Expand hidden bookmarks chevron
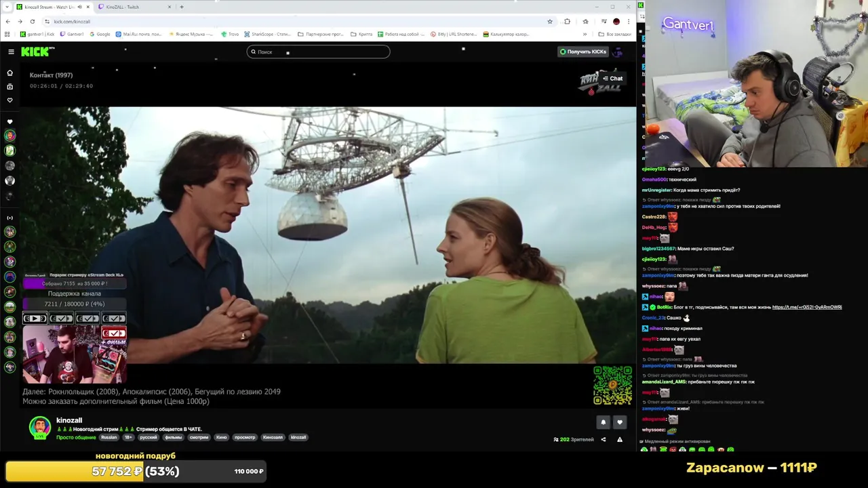Screen dimensions: 868x488 (x=585, y=34)
